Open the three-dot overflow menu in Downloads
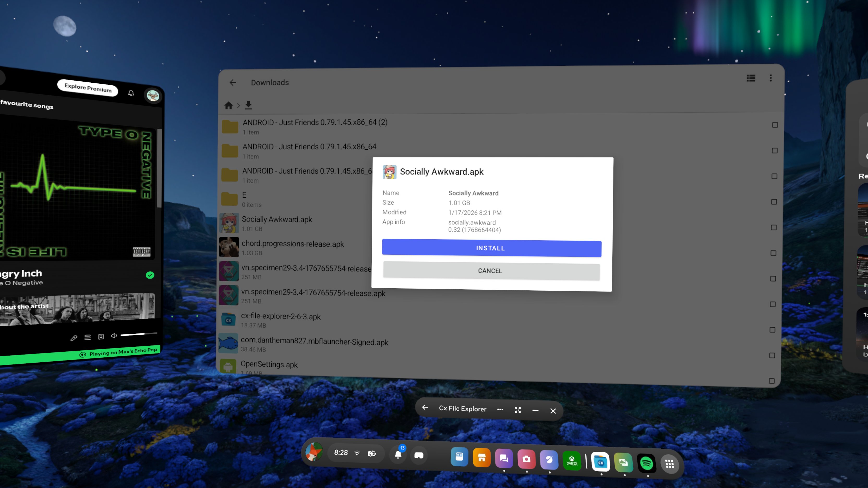Screen dimensions: 868x488 771,78
